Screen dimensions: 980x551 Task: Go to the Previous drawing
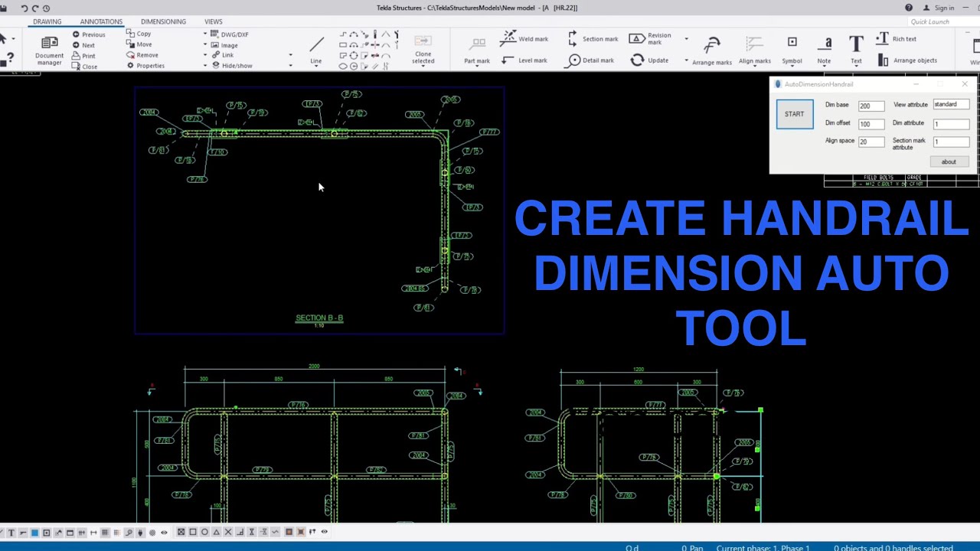pyautogui.click(x=89, y=34)
